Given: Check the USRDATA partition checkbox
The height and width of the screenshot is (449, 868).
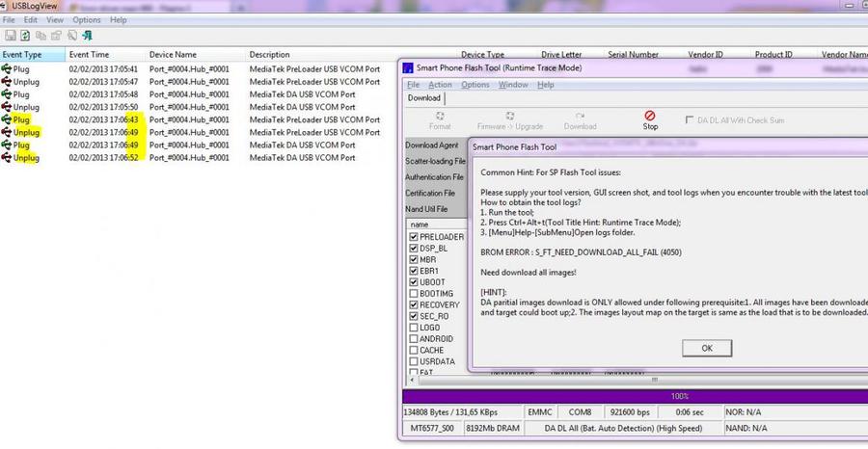Looking at the screenshot, I should (x=414, y=361).
